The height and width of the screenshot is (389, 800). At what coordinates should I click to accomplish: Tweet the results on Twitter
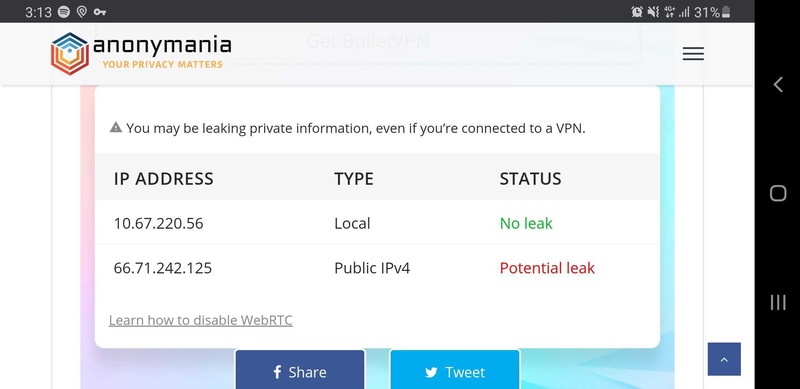(x=455, y=370)
